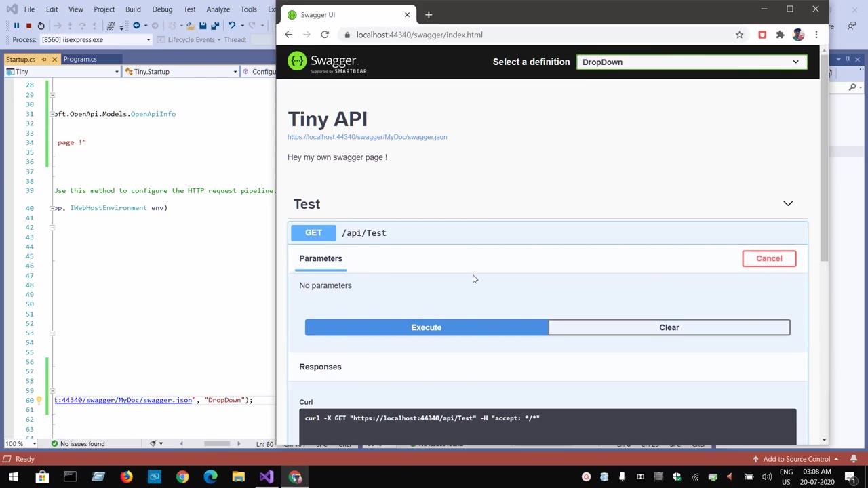The image size is (868, 488).
Task: Collapse the Test section chevron
Action: pyautogui.click(x=787, y=203)
